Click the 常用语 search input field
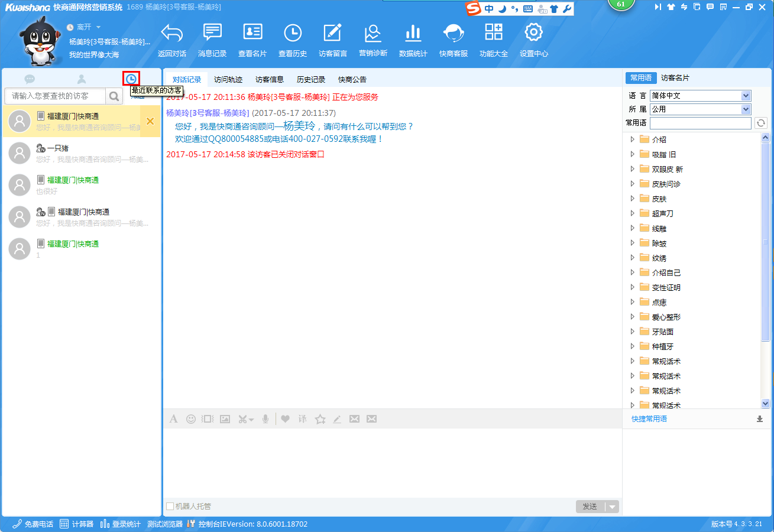 click(x=700, y=123)
